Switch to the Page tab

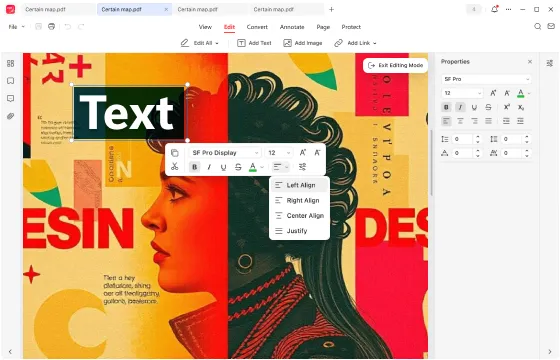(323, 27)
